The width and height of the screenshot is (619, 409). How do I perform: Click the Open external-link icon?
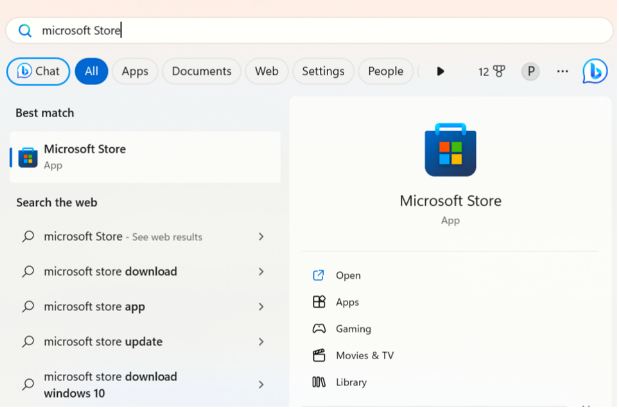319,275
